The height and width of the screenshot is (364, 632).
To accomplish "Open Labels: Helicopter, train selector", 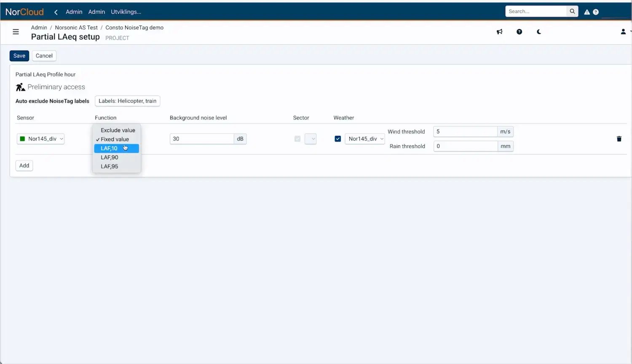I will pyautogui.click(x=128, y=101).
